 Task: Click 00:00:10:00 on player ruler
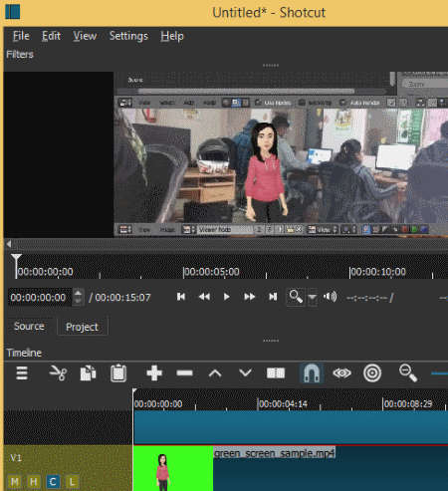tap(378, 272)
